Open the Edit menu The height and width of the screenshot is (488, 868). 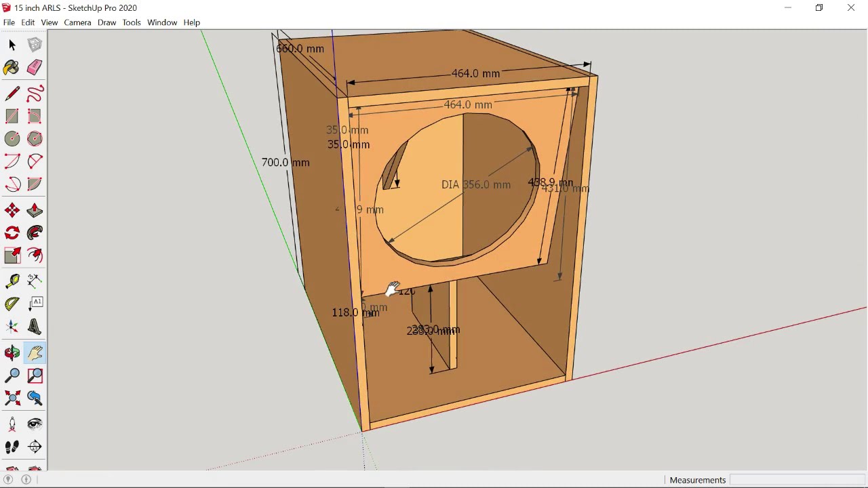28,22
